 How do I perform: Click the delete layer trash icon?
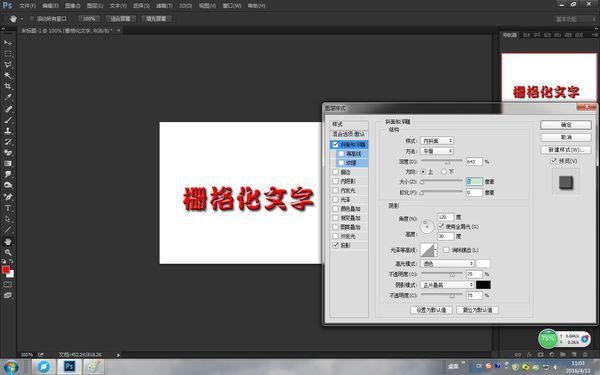pos(585,355)
